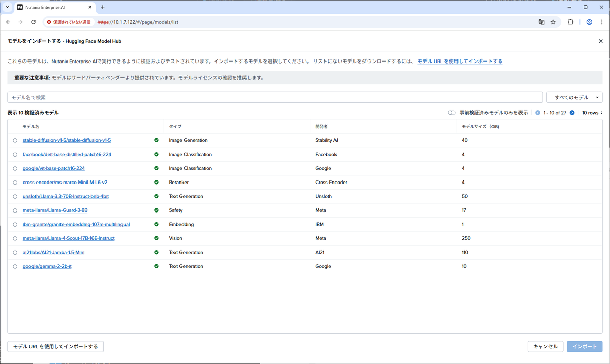This screenshot has width=610, height=364.
Task: Select radio for facebook/deit-base-distilled-patch16-224
Action: click(15, 154)
